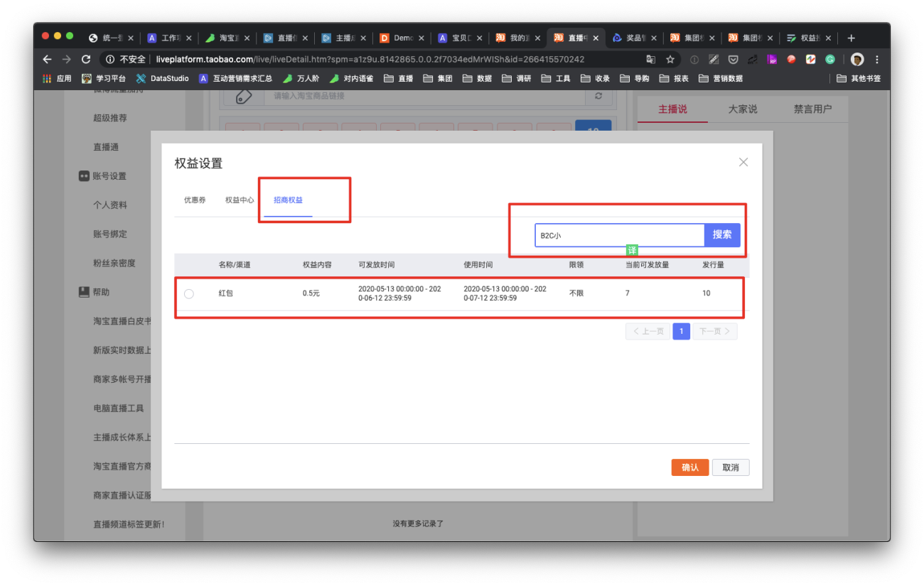Open the 应用 apps shortcut
The width and height of the screenshot is (924, 586).
[x=57, y=78]
